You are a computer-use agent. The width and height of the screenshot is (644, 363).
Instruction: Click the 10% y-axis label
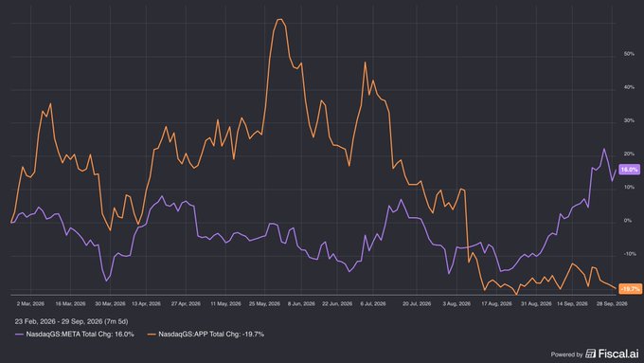click(x=629, y=187)
